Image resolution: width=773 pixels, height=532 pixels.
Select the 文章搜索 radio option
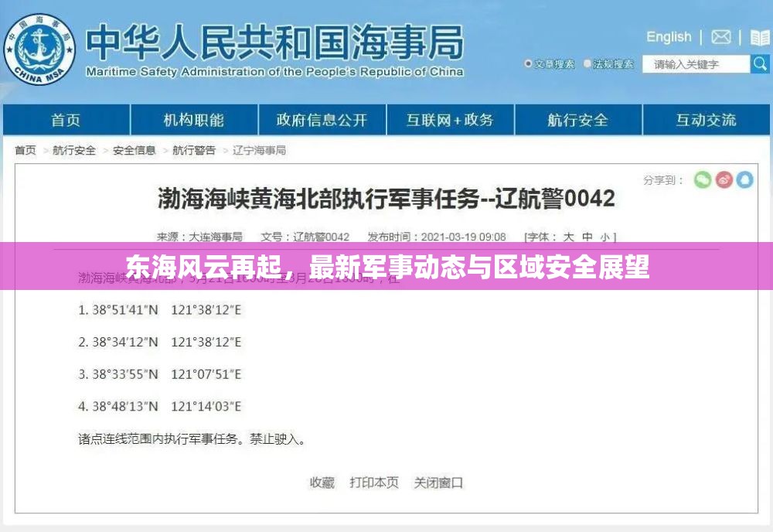pyautogui.click(x=528, y=63)
